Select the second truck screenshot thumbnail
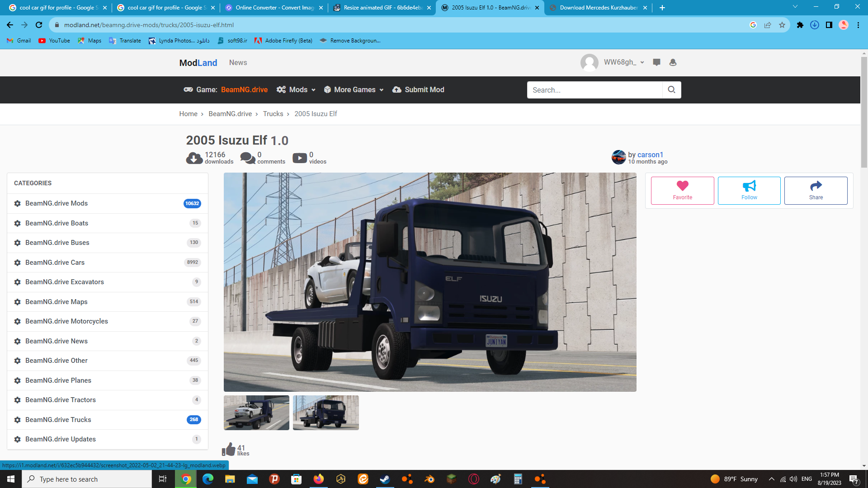The image size is (868, 488). [325, 413]
